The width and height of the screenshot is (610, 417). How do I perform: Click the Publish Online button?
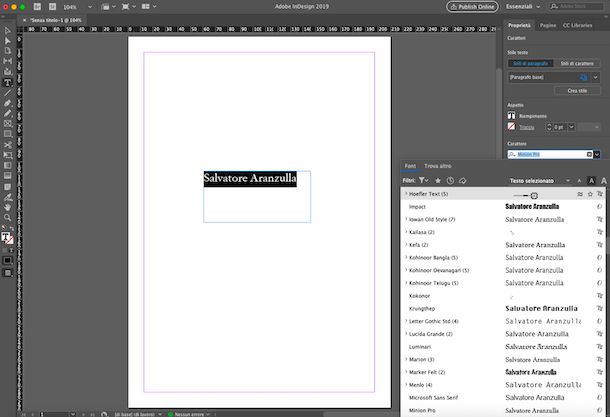tap(472, 7)
